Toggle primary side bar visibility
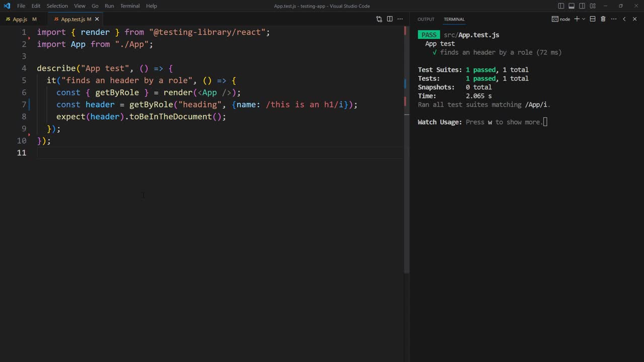This screenshot has height=362, width=644. click(x=561, y=6)
